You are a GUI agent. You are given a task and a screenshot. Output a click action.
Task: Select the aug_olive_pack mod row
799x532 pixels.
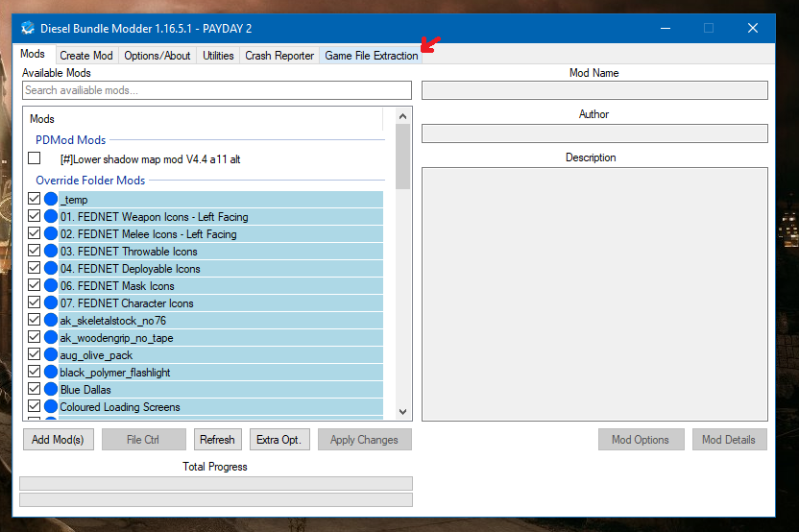pos(221,354)
